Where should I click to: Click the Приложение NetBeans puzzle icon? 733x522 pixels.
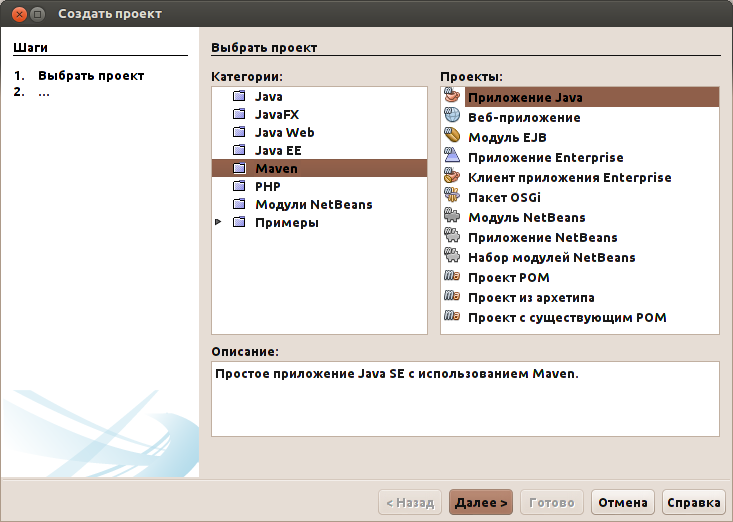coord(452,236)
